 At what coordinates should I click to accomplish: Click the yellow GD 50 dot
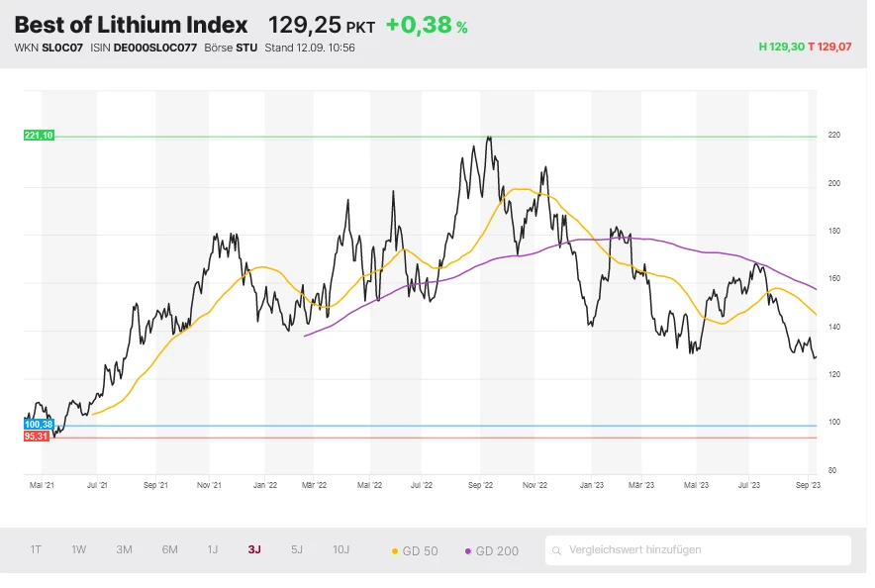pos(396,550)
